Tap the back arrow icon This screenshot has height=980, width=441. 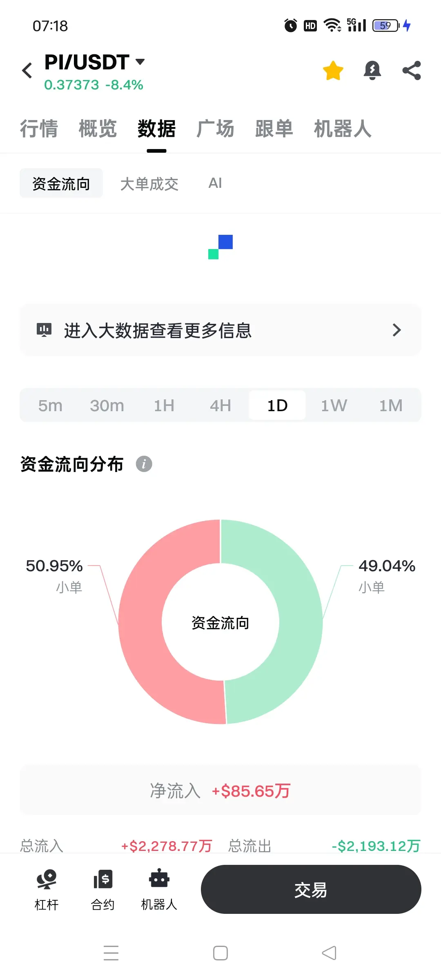[27, 70]
